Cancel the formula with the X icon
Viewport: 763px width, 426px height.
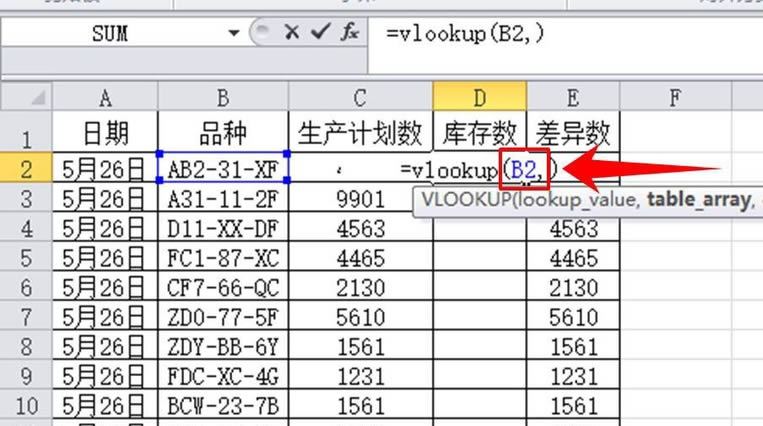(x=292, y=33)
